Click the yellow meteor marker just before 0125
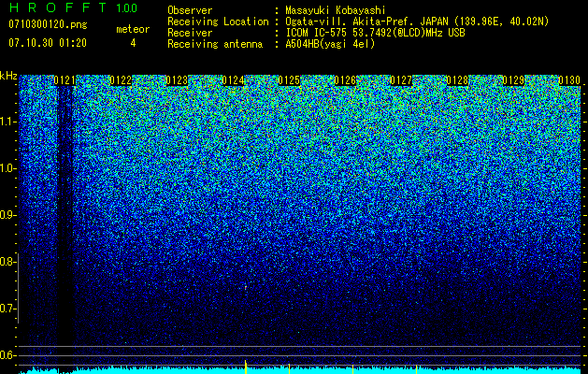This screenshot has width=588, height=374. pos(289,368)
